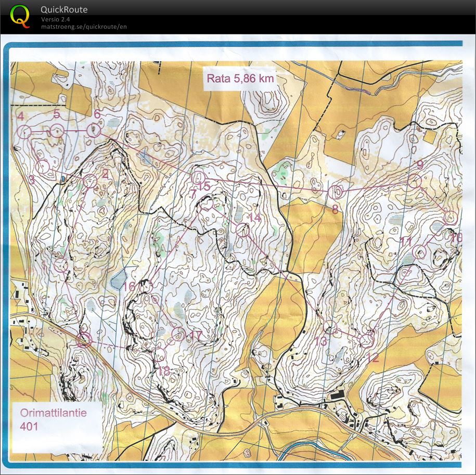Click control circle 8 on the course
Image resolution: width=476 pixels, height=475 pixels.
pyautogui.click(x=336, y=192)
